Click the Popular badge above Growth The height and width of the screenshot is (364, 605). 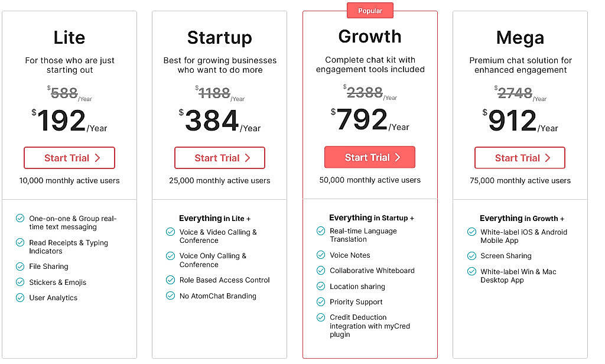370,10
